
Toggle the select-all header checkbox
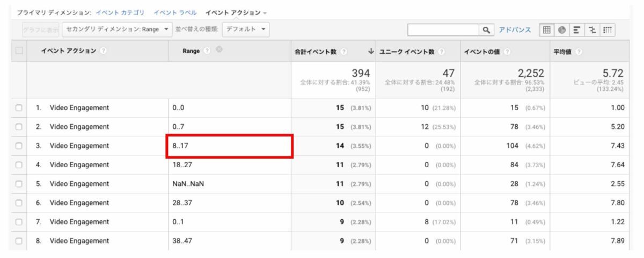click(19, 51)
